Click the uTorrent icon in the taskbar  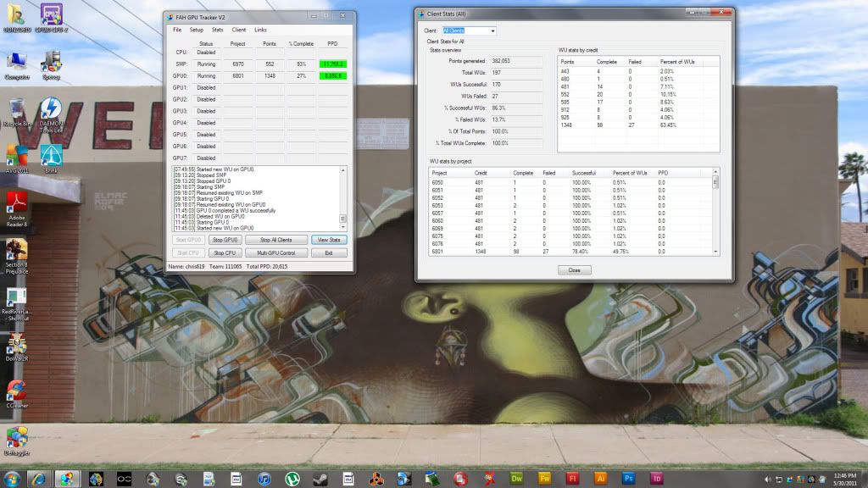(x=292, y=479)
